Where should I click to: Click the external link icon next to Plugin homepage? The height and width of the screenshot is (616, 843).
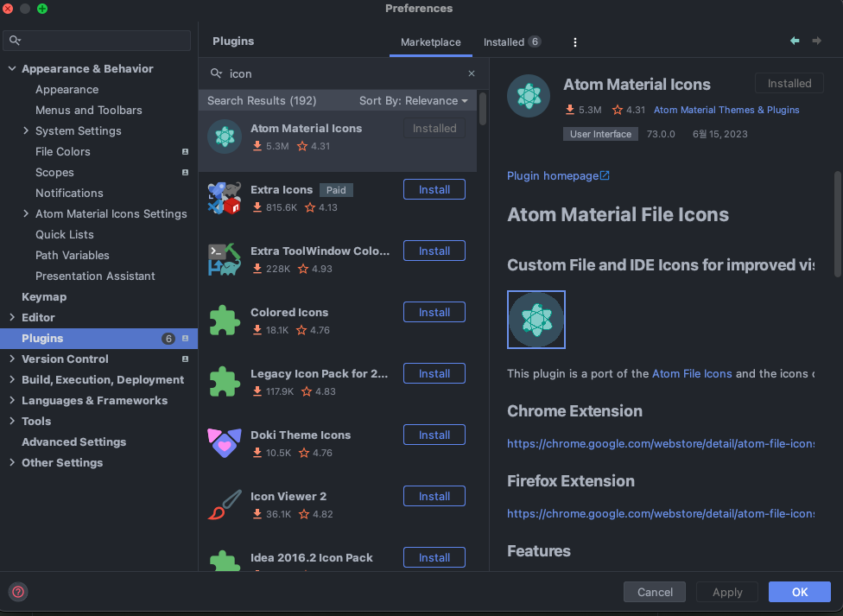(x=605, y=175)
